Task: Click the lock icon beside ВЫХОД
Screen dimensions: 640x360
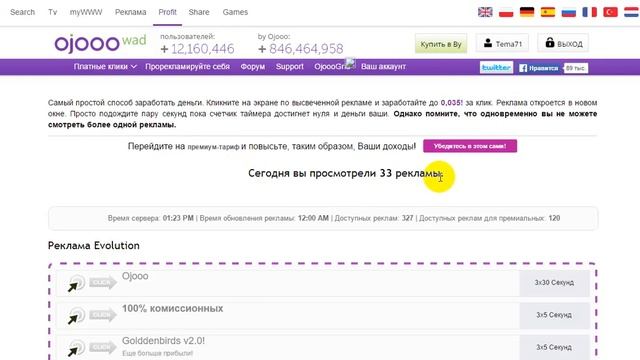Action: coord(550,42)
